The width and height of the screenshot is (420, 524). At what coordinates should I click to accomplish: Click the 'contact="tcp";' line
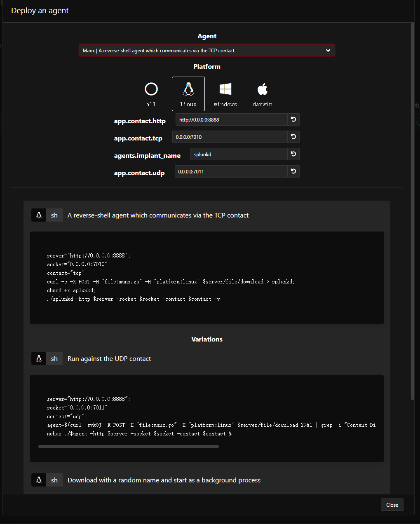point(67,273)
